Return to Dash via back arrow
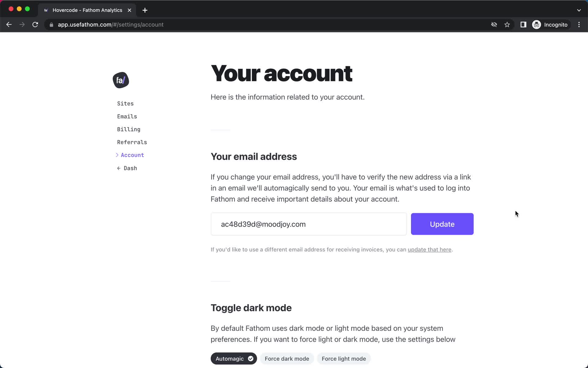 point(127,168)
